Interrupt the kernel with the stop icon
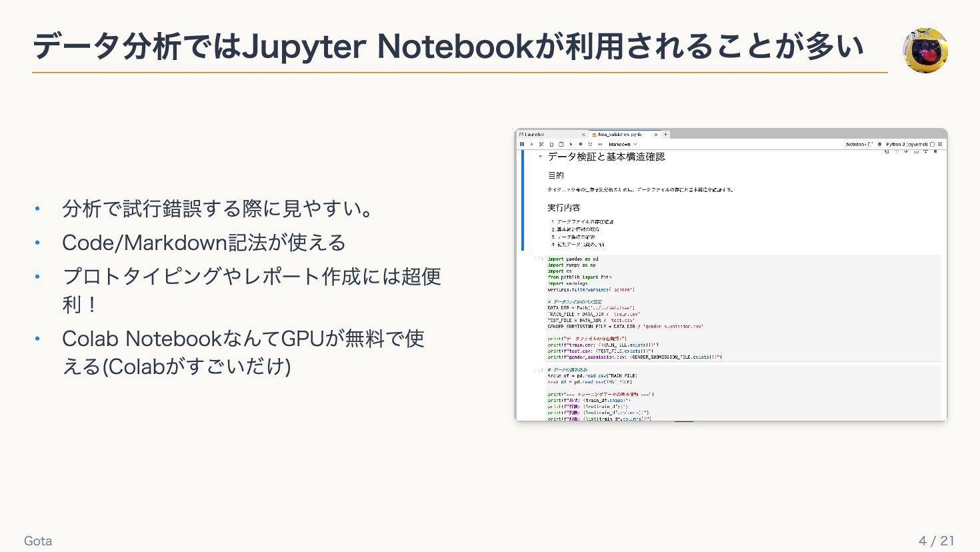980x552 pixels. tap(581, 144)
